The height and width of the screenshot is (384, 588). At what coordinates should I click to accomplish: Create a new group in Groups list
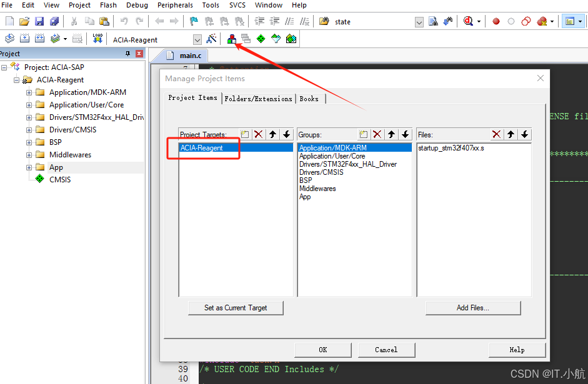point(363,134)
